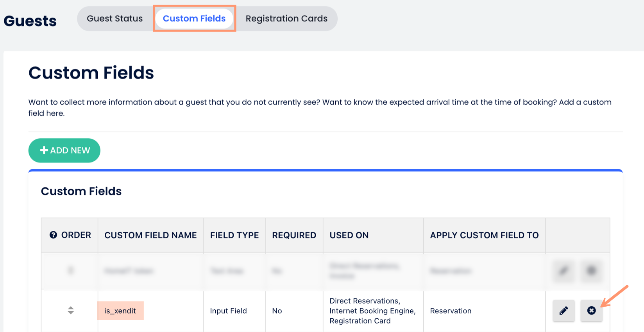Click the Guests page heading
Viewport: 644px width, 332px height.
pos(30,21)
